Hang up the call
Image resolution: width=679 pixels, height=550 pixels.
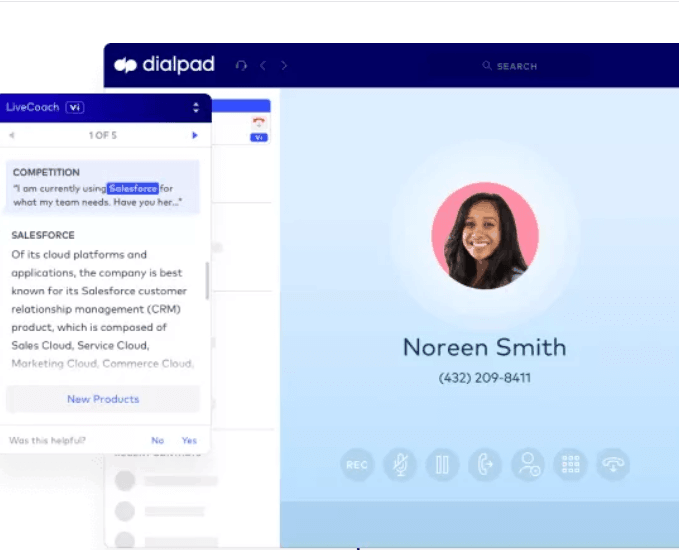point(613,465)
